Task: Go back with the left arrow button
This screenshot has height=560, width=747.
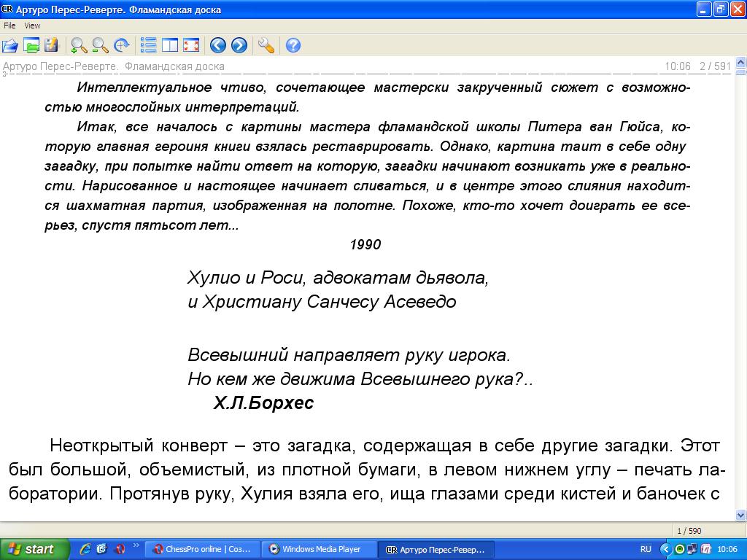Action: coord(218,46)
